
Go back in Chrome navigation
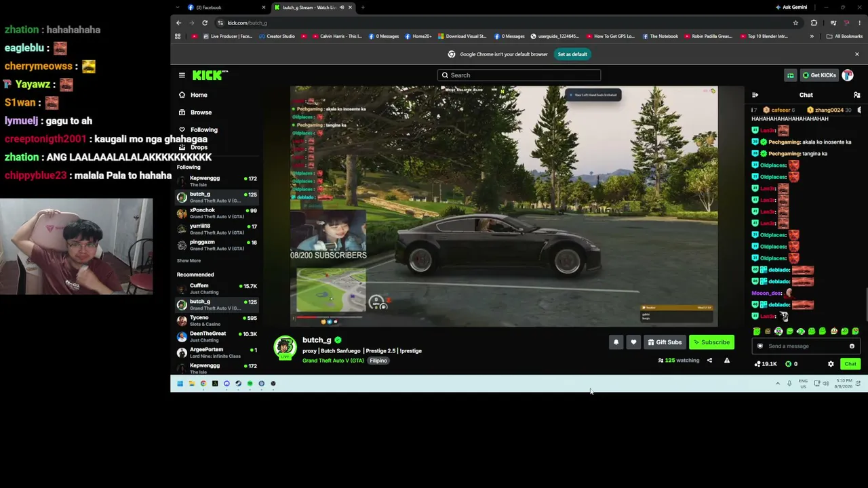180,23
